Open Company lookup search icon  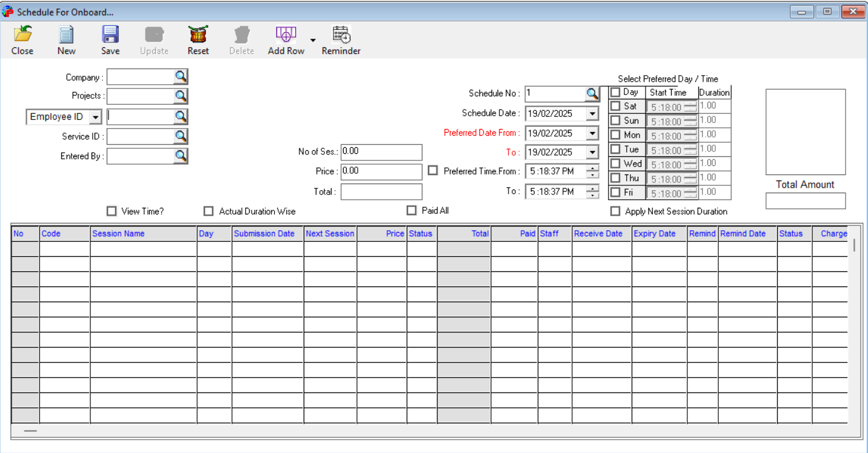click(181, 76)
